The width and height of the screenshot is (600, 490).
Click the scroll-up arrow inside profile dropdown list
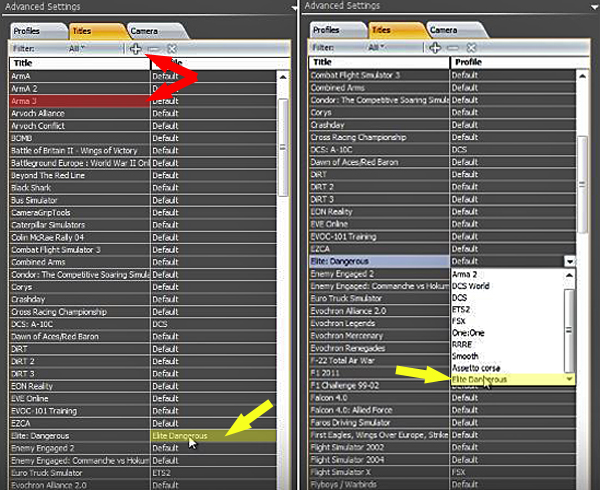pos(569,275)
